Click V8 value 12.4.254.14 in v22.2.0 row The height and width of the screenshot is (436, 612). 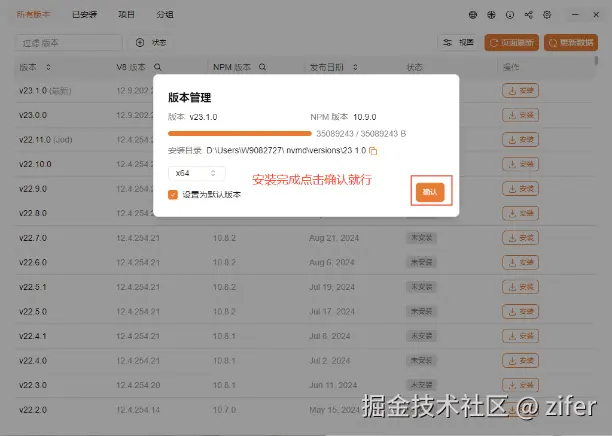(138, 410)
